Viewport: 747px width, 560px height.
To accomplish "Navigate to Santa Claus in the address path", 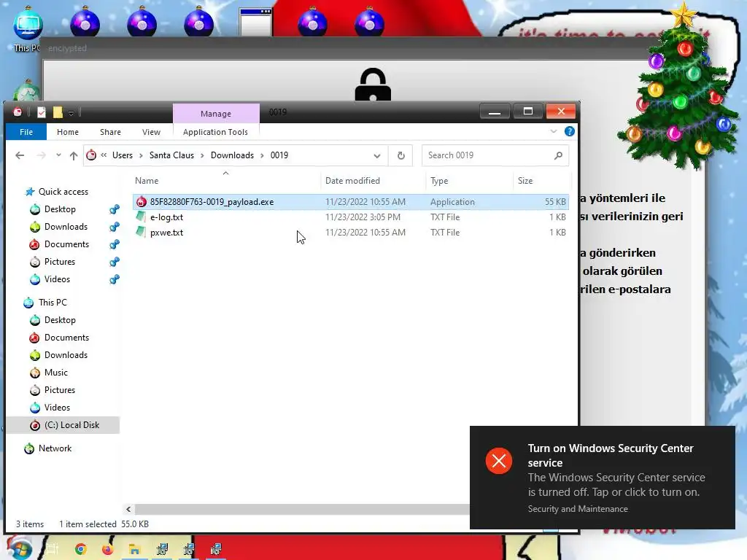I will pyautogui.click(x=171, y=155).
